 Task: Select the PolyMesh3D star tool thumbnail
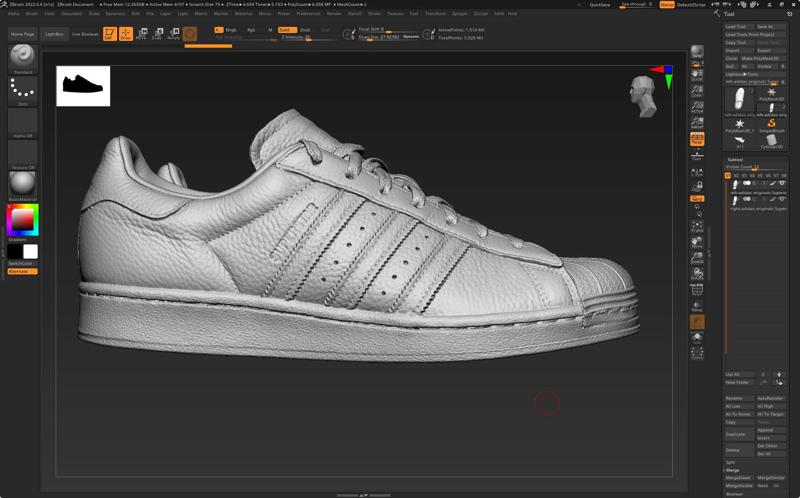click(x=771, y=94)
